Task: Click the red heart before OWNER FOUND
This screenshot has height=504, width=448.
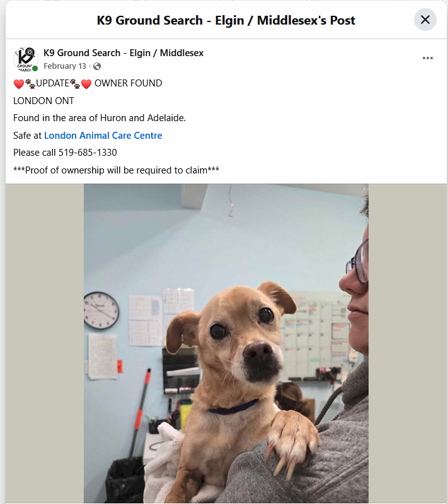Action: (86, 84)
